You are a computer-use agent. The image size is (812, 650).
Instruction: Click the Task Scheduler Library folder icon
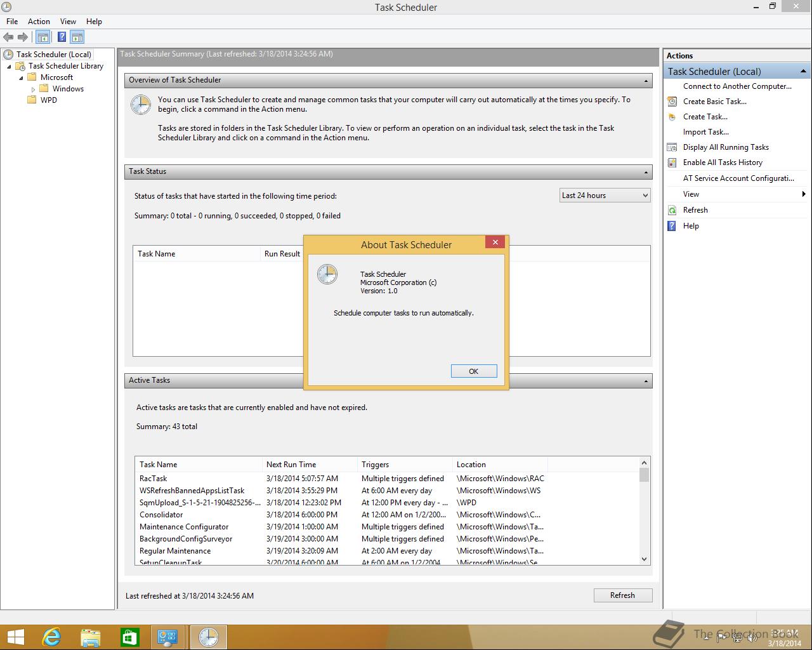coord(20,66)
